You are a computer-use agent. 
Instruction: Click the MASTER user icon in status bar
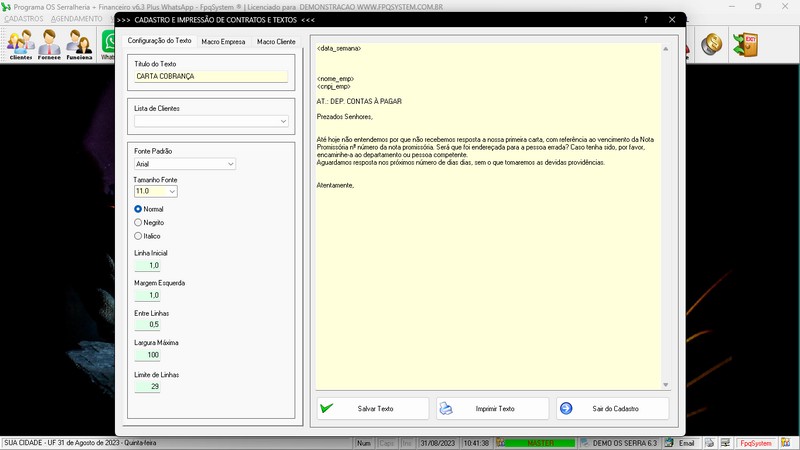click(501, 443)
